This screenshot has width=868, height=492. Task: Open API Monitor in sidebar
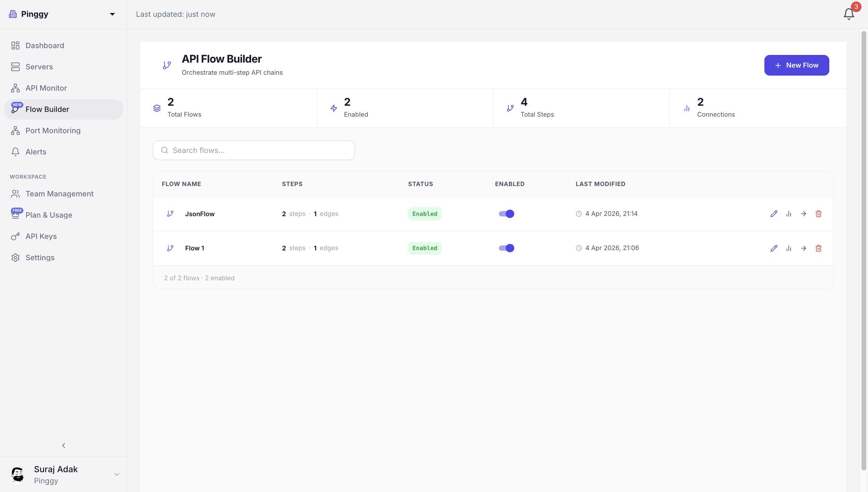(x=63, y=88)
